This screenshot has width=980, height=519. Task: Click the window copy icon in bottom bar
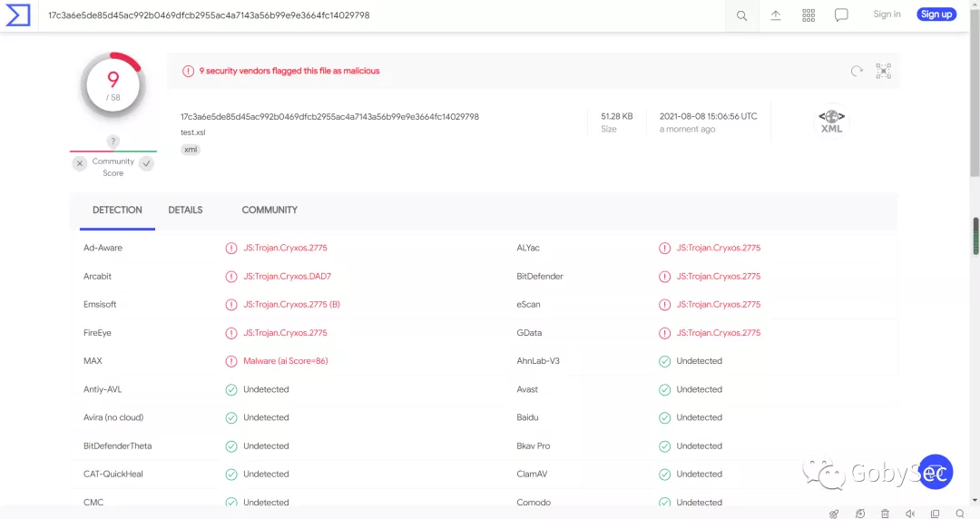935,514
